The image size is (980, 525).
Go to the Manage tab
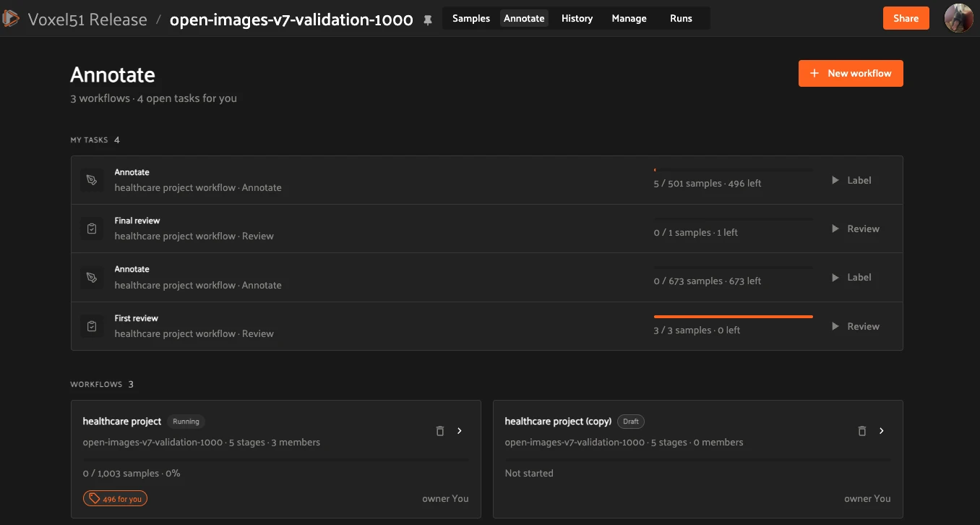click(x=629, y=19)
